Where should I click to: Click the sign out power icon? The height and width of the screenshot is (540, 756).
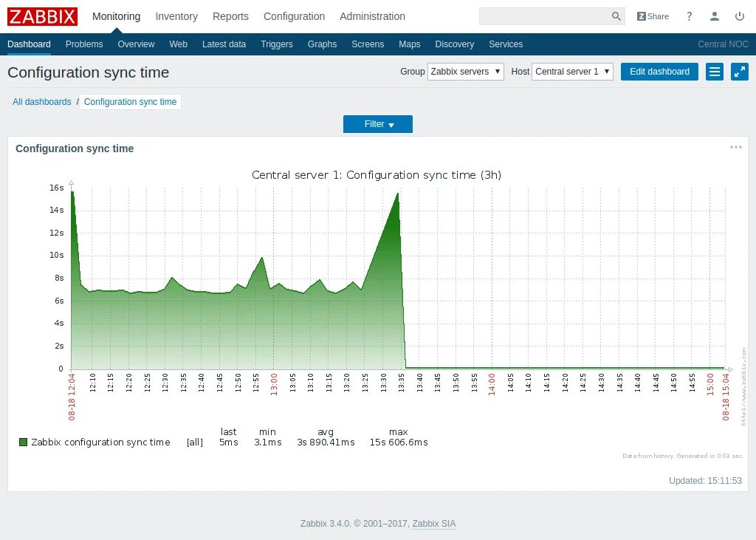[x=740, y=16]
